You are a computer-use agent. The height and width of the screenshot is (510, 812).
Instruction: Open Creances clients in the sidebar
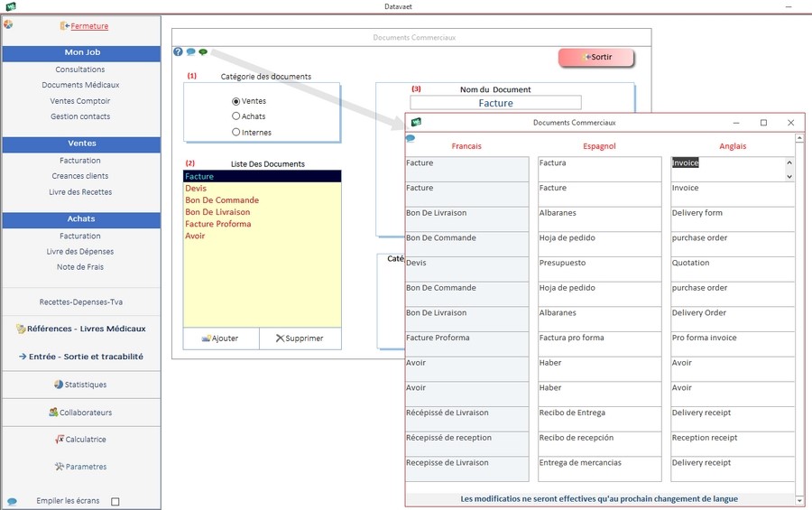80,176
